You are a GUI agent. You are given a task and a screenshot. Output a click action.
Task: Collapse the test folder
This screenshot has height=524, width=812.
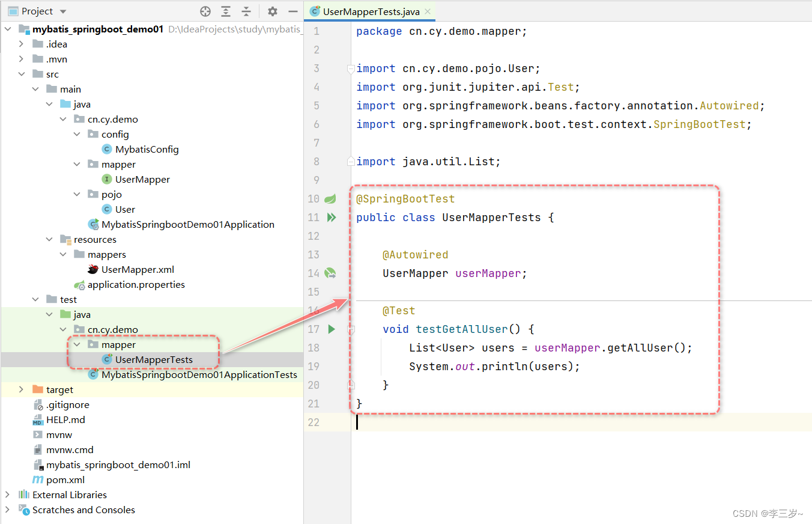pyautogui.click(x=35, y=299)
